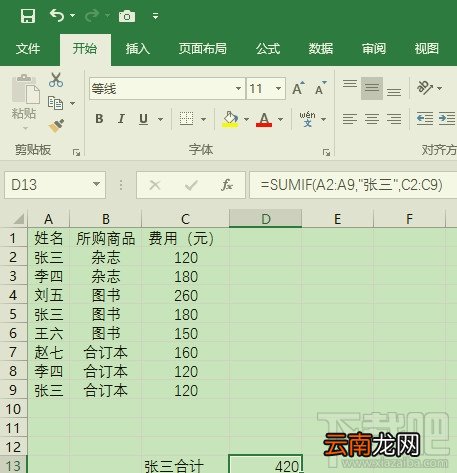
Task: Set bottom vertical alignment
Action: [394, 92]
